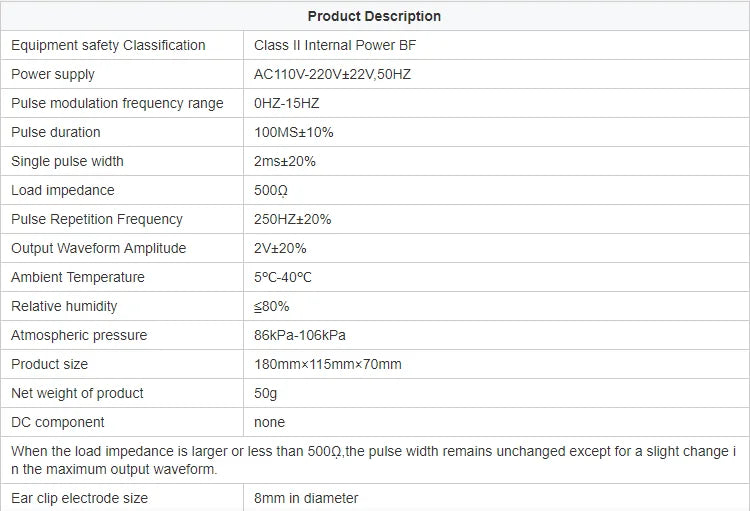This screenshot has height=511, width=750.
Task: Select Pulse modulation frequency range label
Action: [x=117, y=103]
